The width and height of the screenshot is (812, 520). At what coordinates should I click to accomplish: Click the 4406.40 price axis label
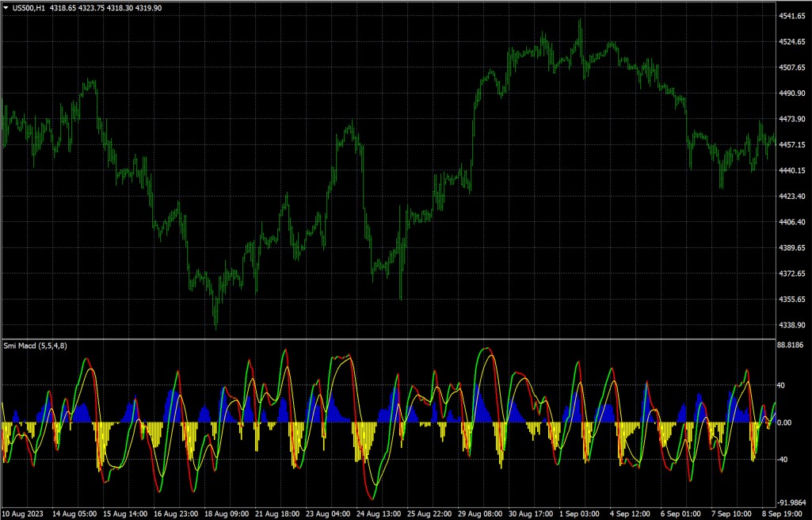(792, 222)
